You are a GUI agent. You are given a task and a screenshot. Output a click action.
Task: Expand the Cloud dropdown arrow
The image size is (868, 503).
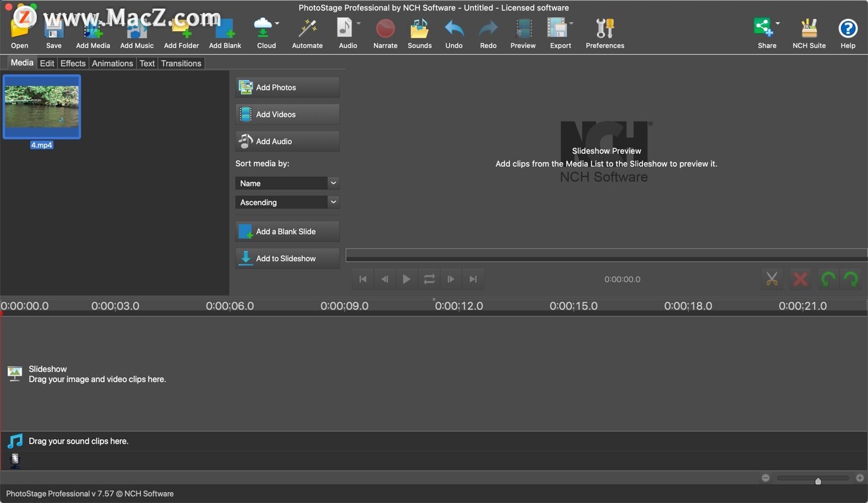coord(277,24)
